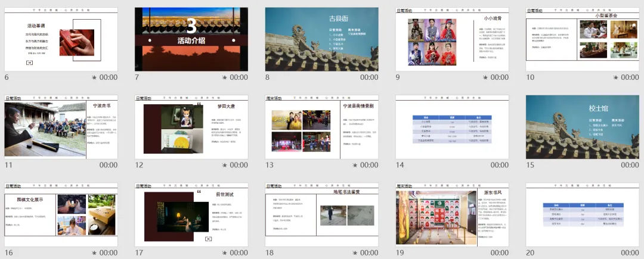Click the slide number 13 label
This screenshot has height=259, width=644.
click(270, 165)
